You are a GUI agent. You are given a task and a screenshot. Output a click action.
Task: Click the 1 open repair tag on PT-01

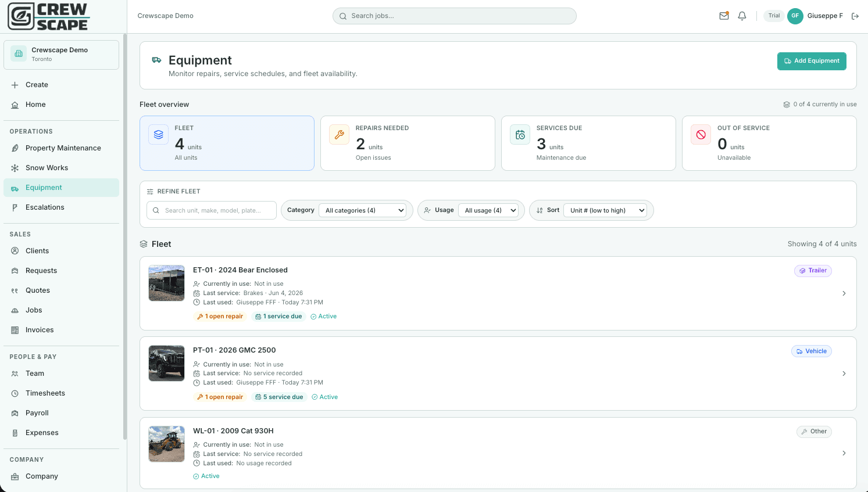pyautogui.click(x=220, y=397)
